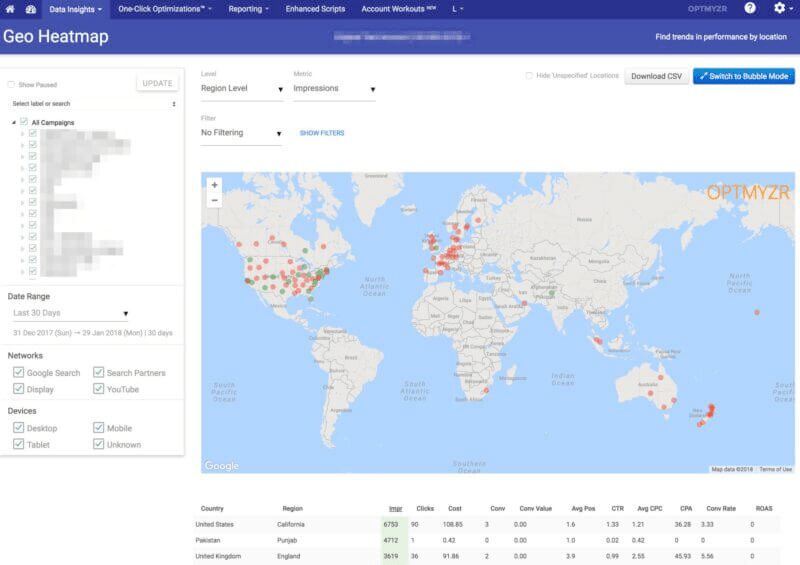This screenshot has height=565, width=800.
Task: Sort table by ROAS column
Action: coord(764,508)
